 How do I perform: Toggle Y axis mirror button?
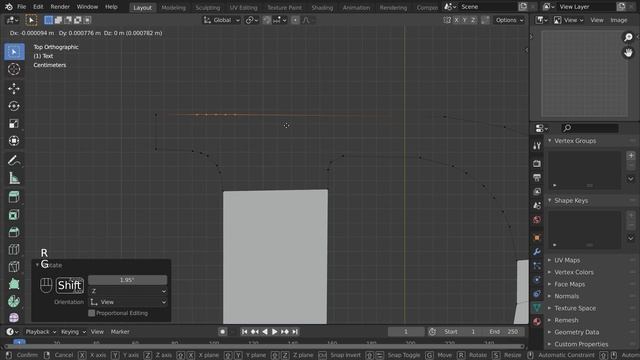(465, 20)
